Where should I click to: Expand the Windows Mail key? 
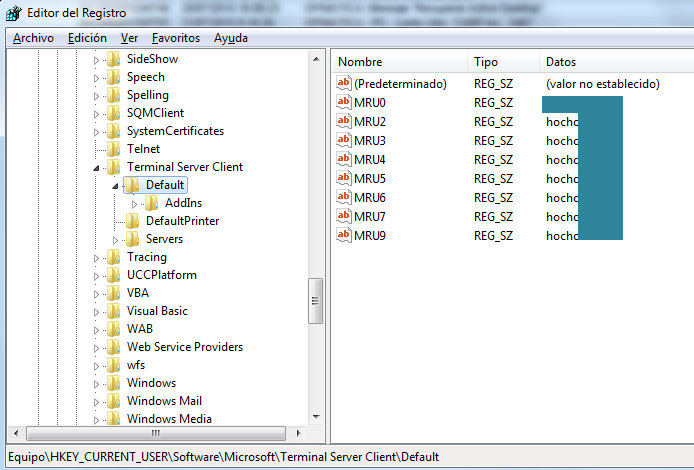96,402
